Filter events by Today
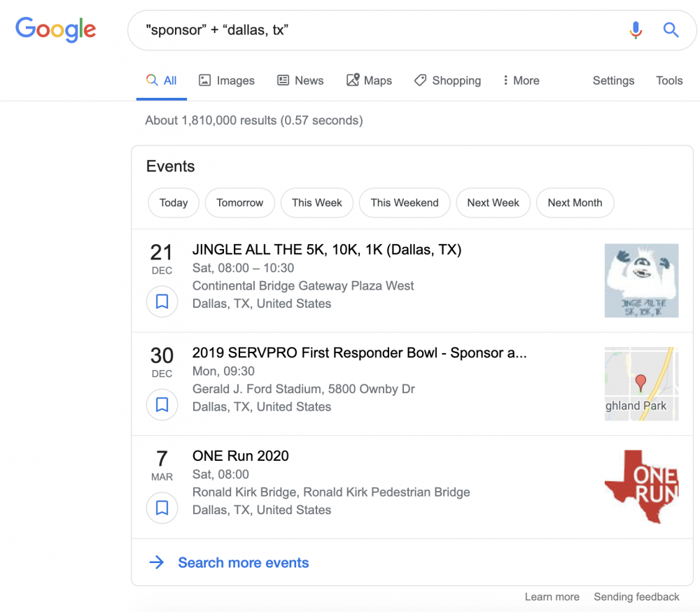700x612 pixels. tap(174, 203)
